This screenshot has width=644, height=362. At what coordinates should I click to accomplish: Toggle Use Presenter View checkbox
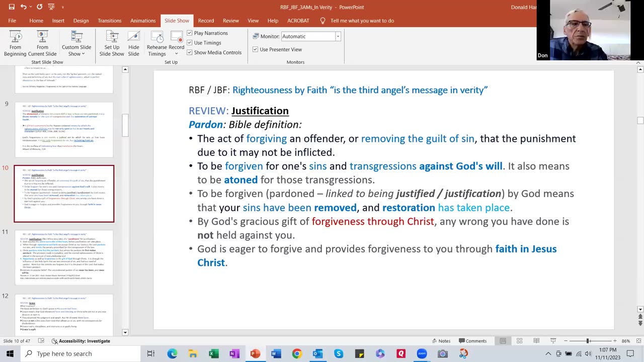pos(255,49)
